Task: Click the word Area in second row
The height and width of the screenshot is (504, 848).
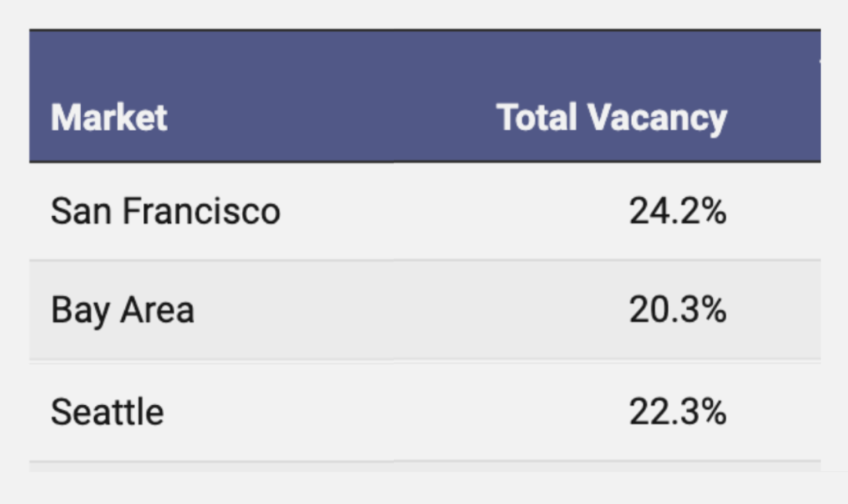Action: pos(157,310)
